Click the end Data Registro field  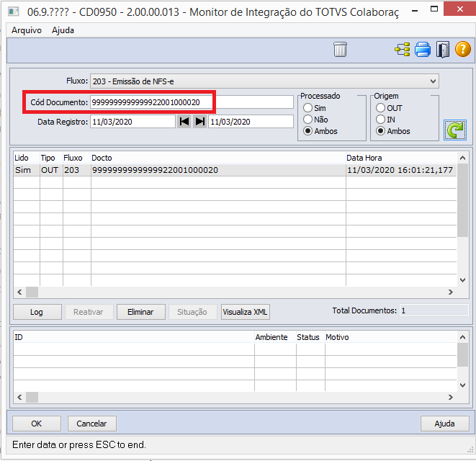[x=251, y=122]
